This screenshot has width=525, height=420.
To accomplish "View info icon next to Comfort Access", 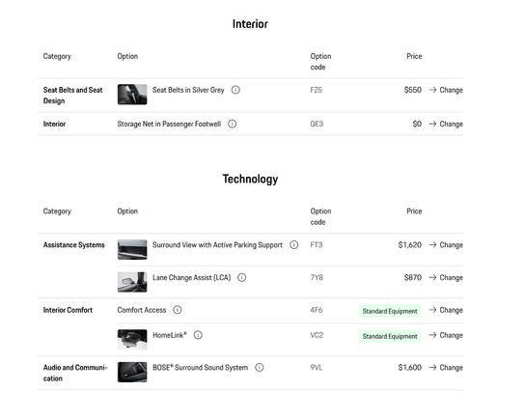I will 178,310.
